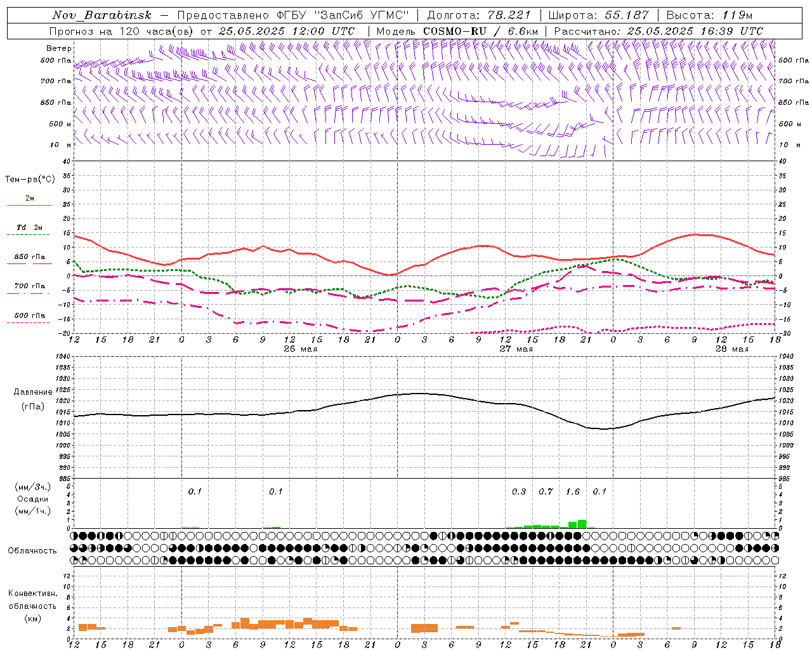This screenshot has height=650, width=812.
Task: Click the '1.6' precipitation value
Action: (x=573, y=492)
